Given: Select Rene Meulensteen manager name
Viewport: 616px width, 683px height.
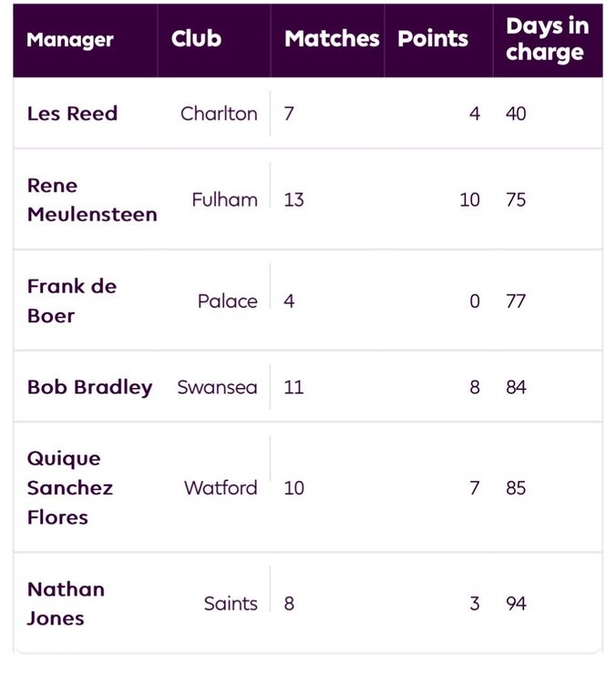Looking at the screenshot, I should tap(92, 200).
